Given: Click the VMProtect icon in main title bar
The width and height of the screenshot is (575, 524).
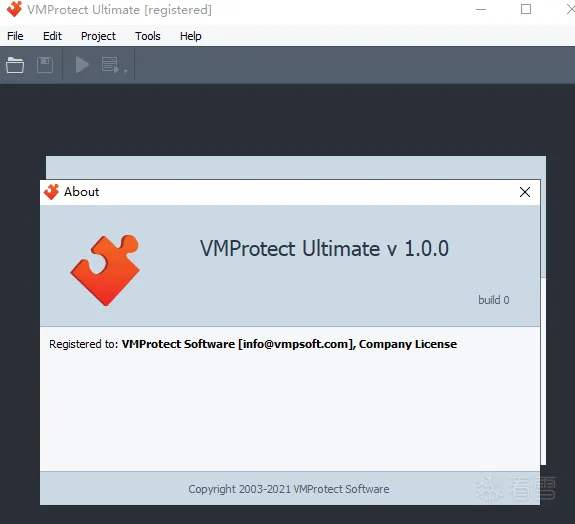Looking at the screenshot, I should 14,9.
